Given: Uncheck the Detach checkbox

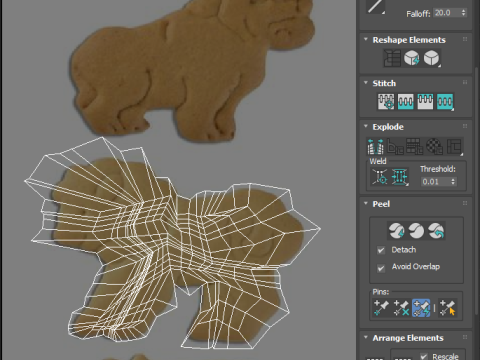Looking at the screenshot, I should click(381, 250).
